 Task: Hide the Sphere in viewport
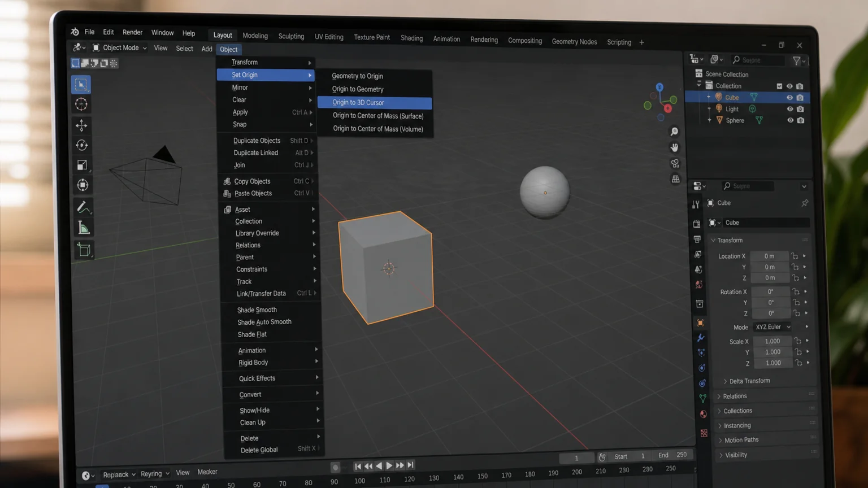791,120
